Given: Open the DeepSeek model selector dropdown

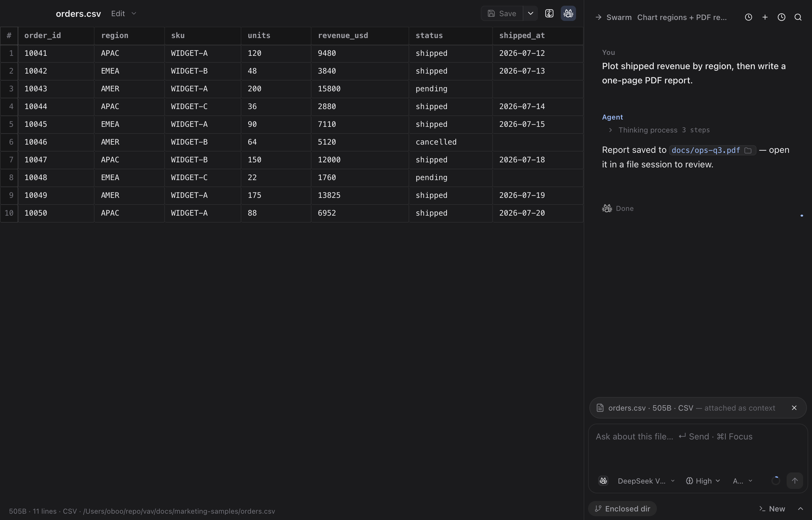Looking at the screenshot, I should 646,481.
